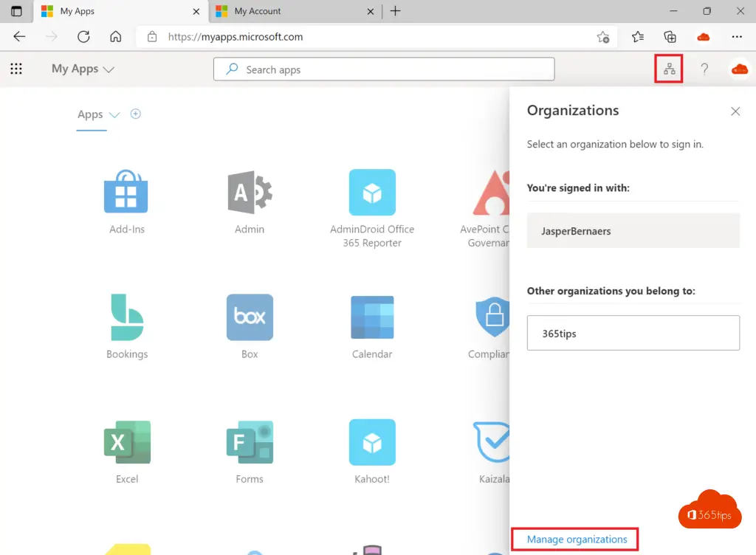Open the vertical tabs menu

[16, 11]
